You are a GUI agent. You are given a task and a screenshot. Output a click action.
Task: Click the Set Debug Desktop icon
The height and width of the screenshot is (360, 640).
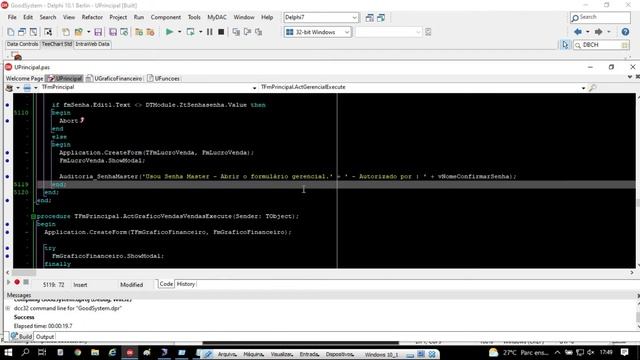(x=381, y=18)
